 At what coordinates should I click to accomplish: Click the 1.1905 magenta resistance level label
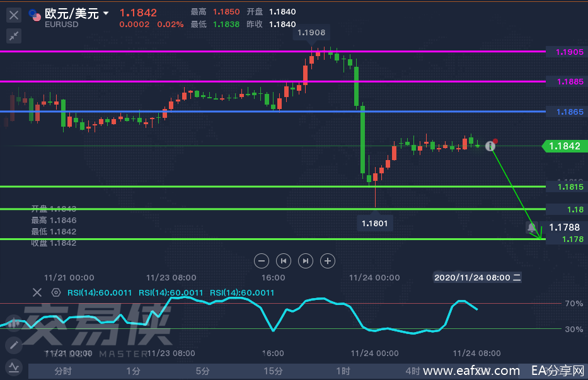pos(569,52)
